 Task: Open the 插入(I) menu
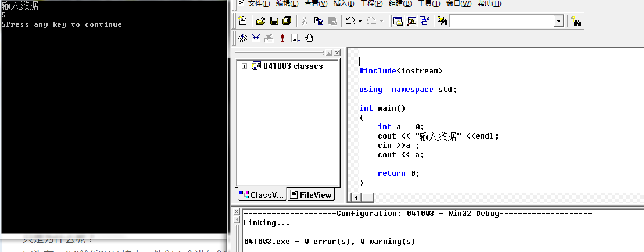pyautogui.click(x=344, y=3)
